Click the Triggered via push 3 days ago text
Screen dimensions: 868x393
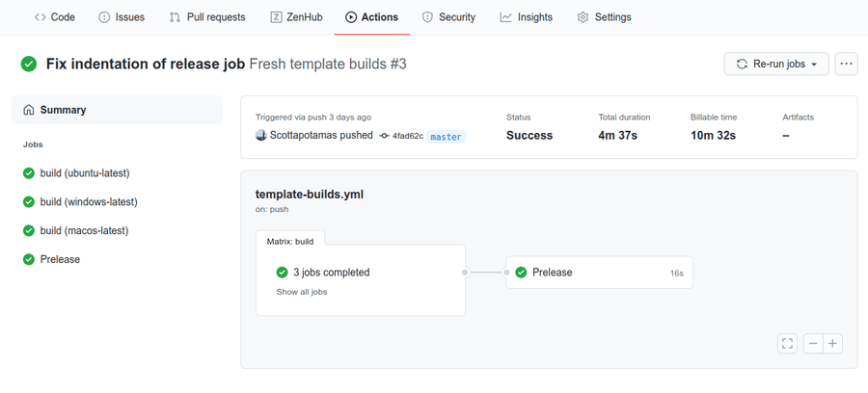click(313, 118)
